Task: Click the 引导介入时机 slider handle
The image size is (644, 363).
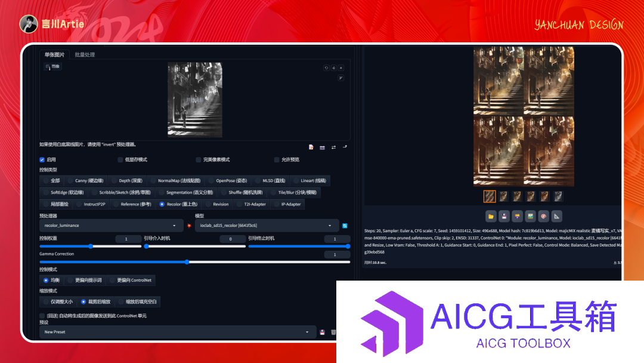Action: click(146, 246)
